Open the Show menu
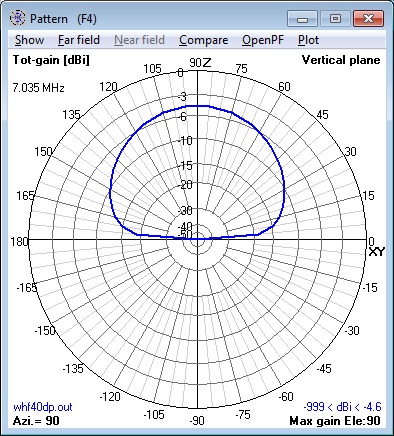This screenshot has height=436, width=394. (x=29, y=40)
